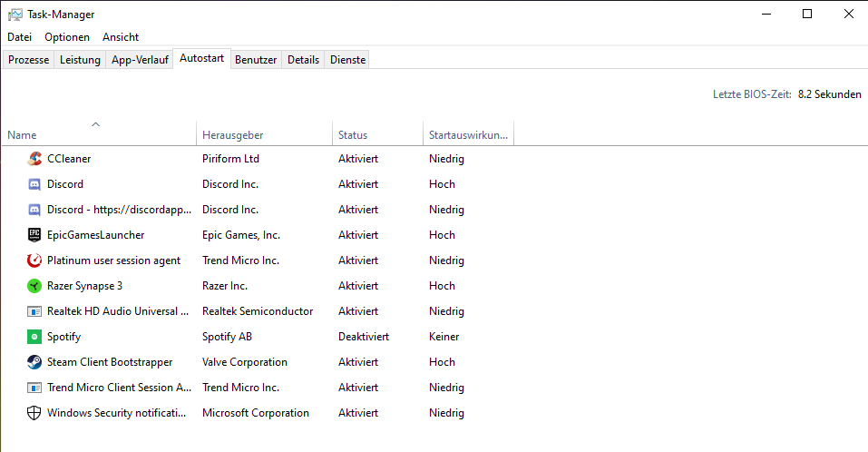
Task: Click the Platinum user session agent icon
Action: [34, 260]
